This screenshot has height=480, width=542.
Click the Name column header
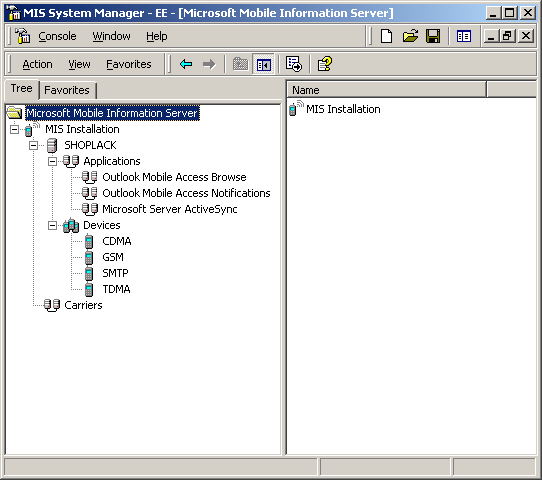[x=386, y=90]
